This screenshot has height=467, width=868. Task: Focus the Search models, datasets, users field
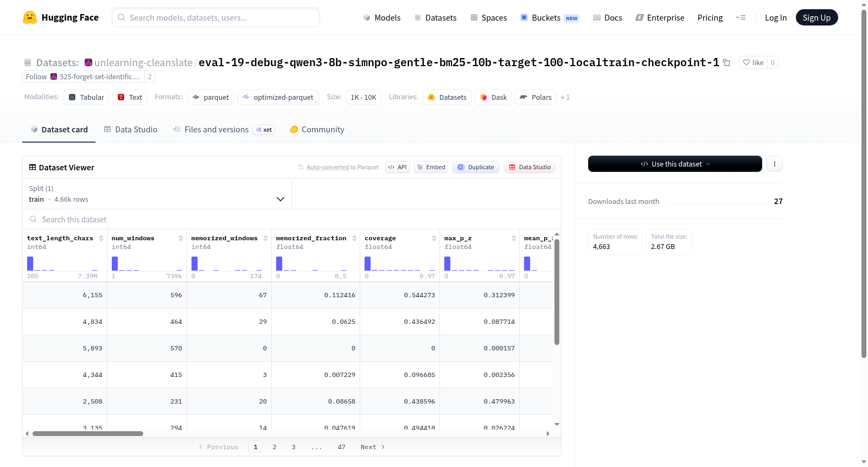(x=216, y=17)
